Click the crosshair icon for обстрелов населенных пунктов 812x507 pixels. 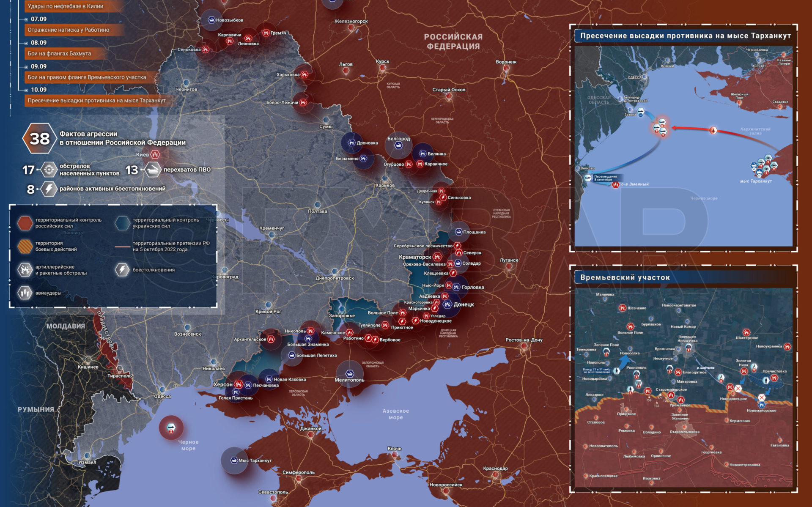coord(49,170)
